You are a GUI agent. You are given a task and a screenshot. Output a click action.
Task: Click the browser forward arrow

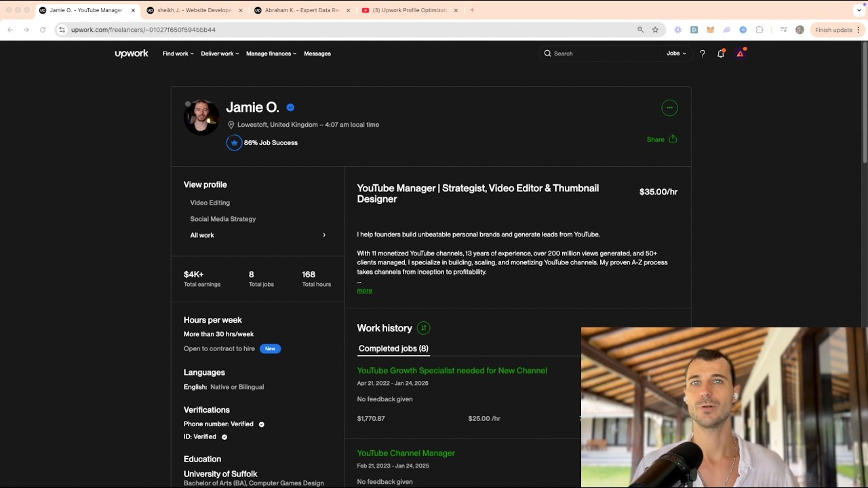(26, 30)
